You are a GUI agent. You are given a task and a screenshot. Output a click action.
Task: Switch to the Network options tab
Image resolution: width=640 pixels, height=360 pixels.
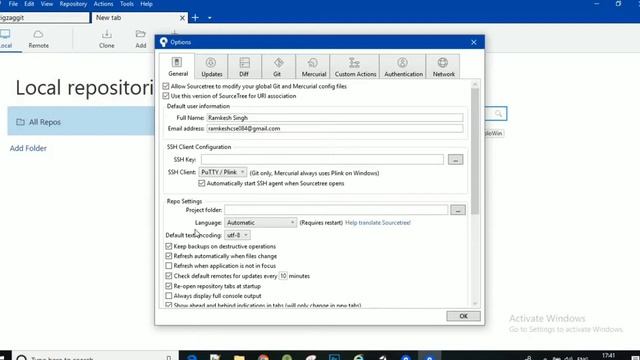click(x=443, y=67)
